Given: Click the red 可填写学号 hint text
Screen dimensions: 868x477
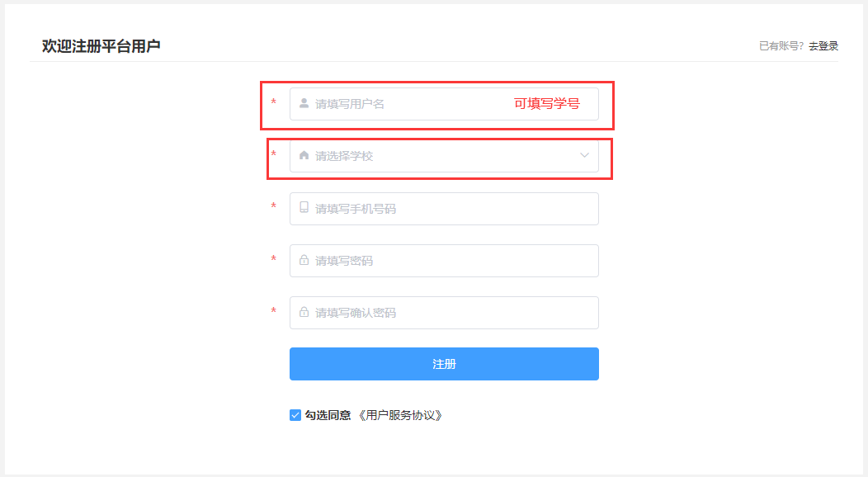Looking at the screenshot, I should [546, 104].
